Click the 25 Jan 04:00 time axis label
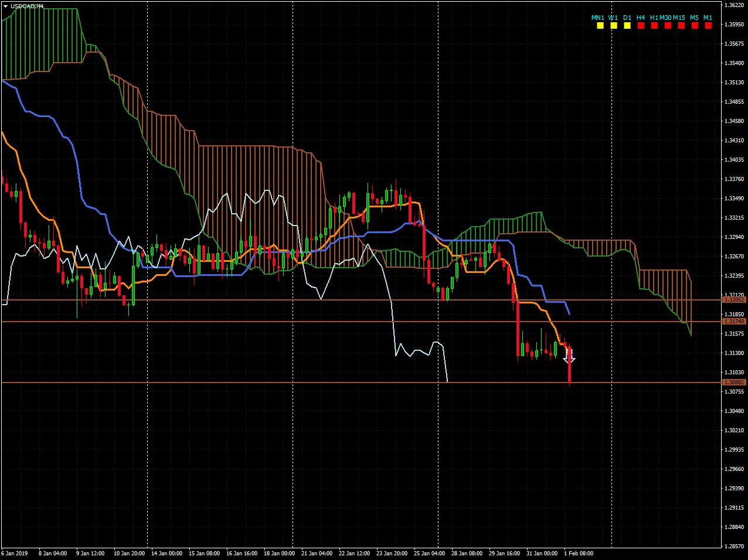Screen dimensions: 748x560 click(x=429, y=554)
